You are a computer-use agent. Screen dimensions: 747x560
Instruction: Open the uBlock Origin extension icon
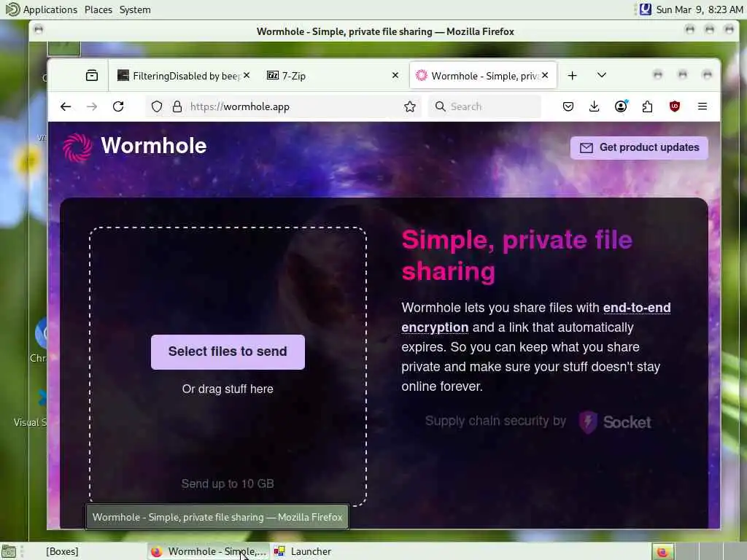(x=675, y=106)
